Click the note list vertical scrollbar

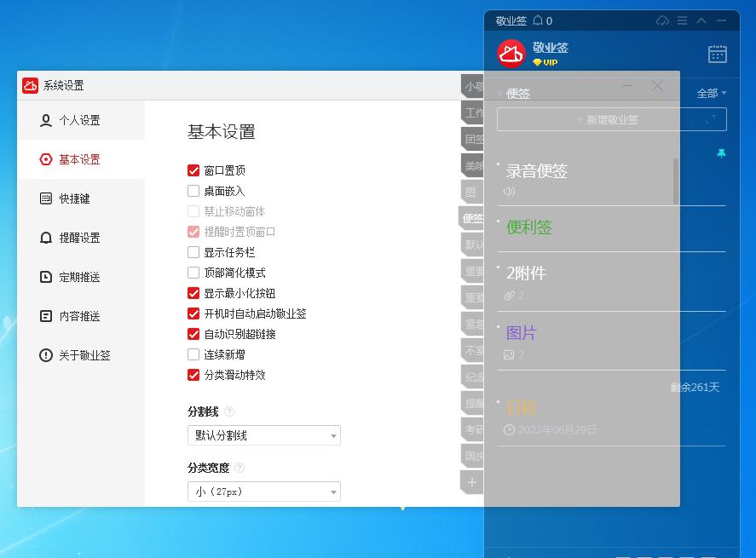(x=676, y=181)
